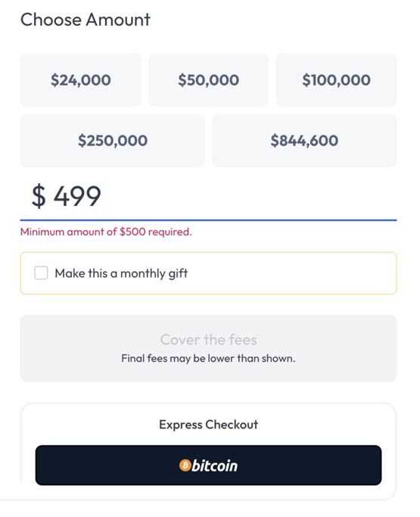Pay with the bitcoin express checkout button

(x=208, y=466)
